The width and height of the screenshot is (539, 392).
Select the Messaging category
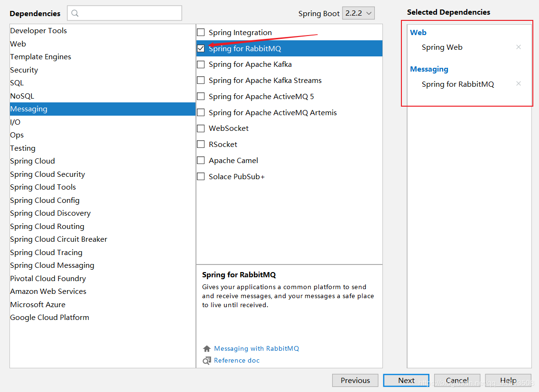click(x=102, y=109)
